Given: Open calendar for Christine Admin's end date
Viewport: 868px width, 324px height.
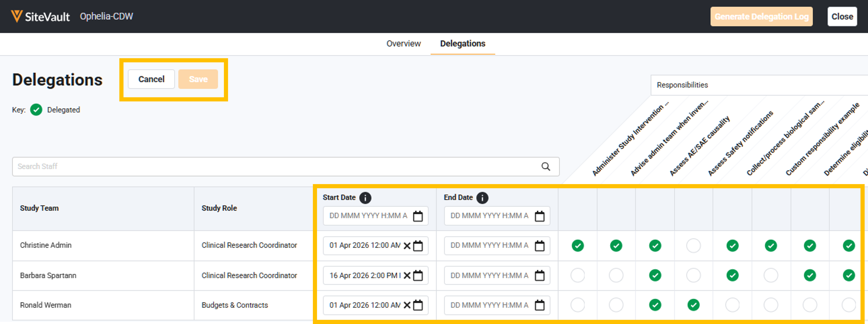Looking at the screenshot, I should pos(540,246).
